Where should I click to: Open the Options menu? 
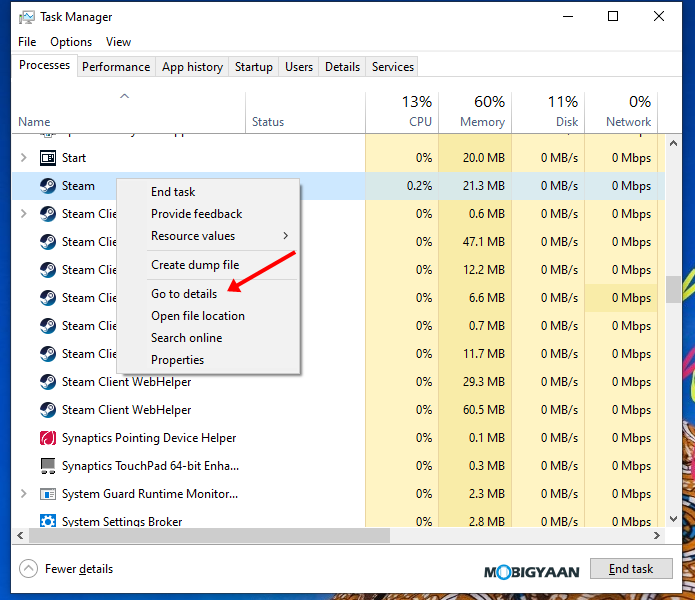tap(71, 42)
